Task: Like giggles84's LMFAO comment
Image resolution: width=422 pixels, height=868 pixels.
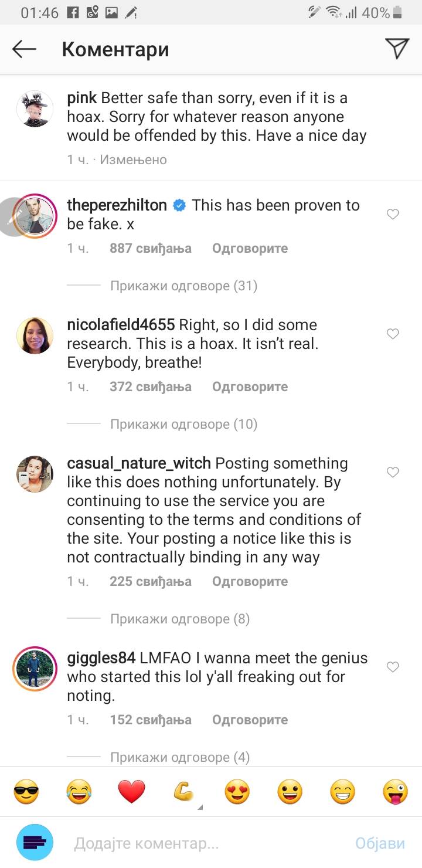Action: pos(393,667)
